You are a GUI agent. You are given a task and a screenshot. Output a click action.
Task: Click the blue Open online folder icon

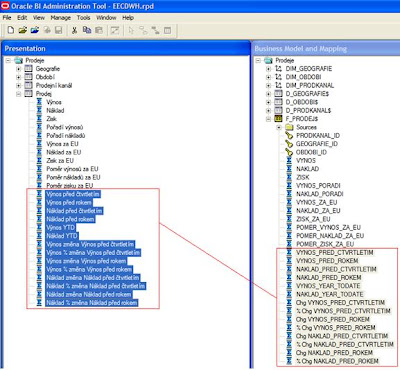(35, 30)
